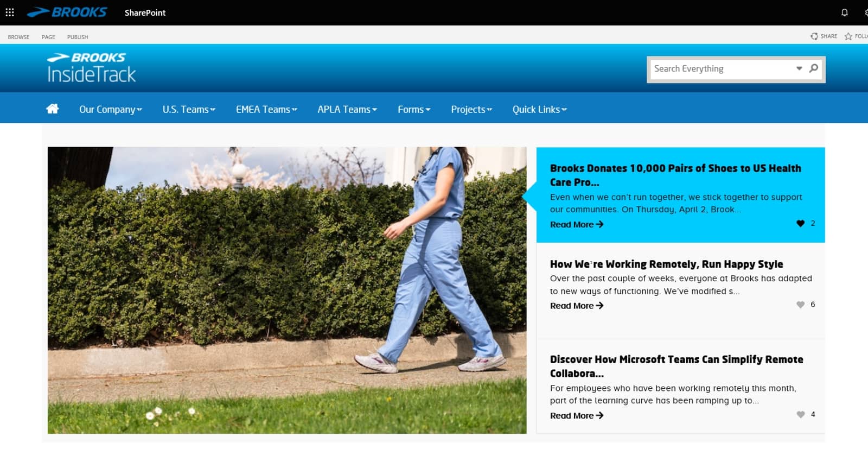Expand the search scope dropdown arrow
Image resolution: width=868 pixels, height=474 pixels.
pos(799,68)
